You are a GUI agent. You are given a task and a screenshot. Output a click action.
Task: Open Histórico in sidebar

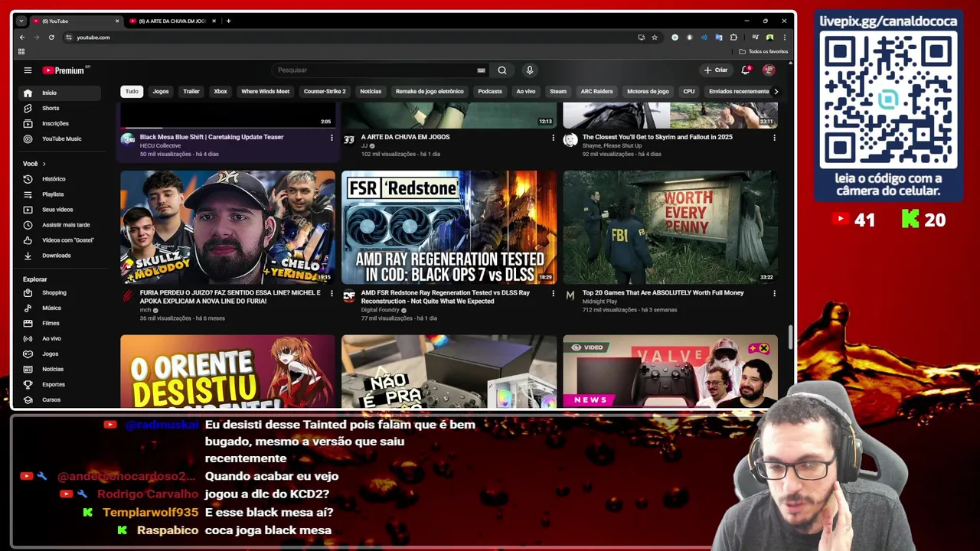(x=60, y=179)
